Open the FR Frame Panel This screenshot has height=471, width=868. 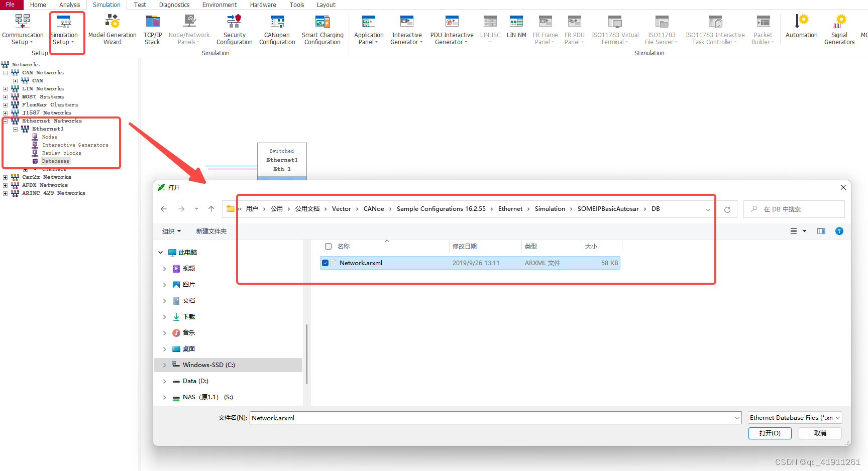click(x=545, y=30)
